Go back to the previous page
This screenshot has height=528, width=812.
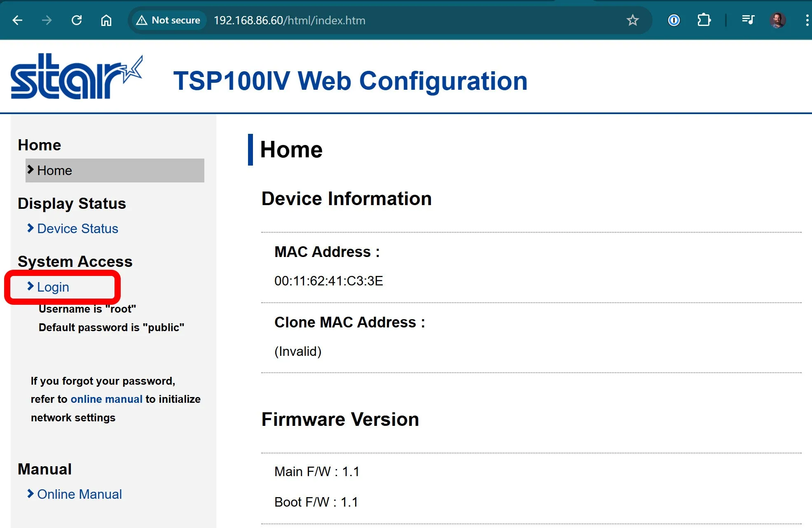(x=17, y=20)
